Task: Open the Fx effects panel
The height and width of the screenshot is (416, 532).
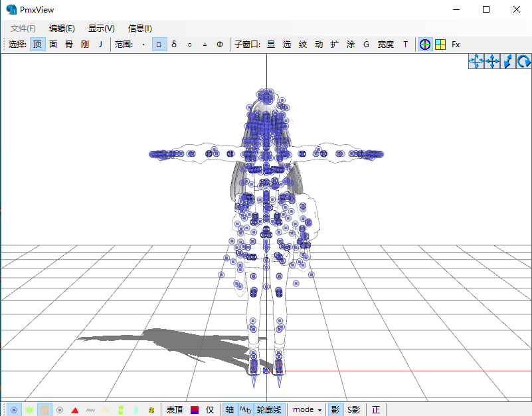Action: tap(455, 45)
